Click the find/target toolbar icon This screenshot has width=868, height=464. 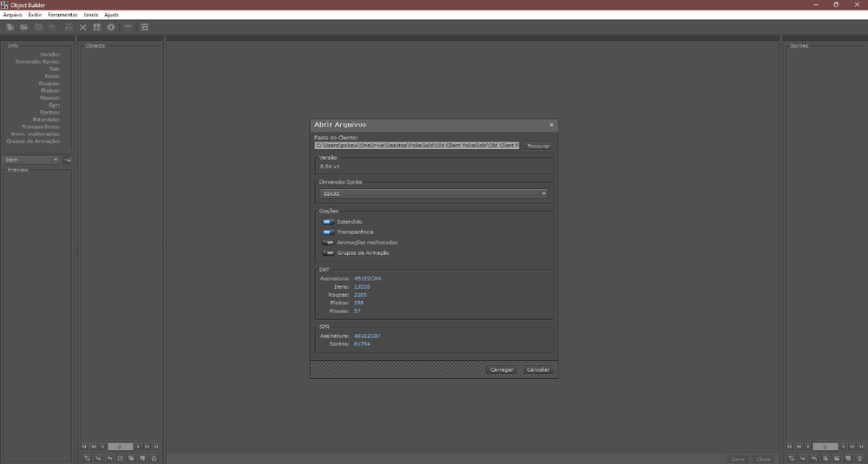82,28
